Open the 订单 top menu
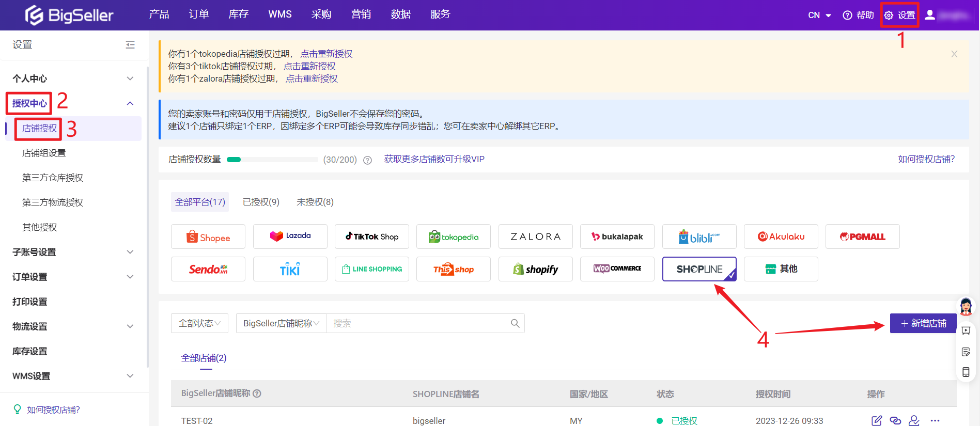The image size is (980, 426). click(x=199, y=14)
